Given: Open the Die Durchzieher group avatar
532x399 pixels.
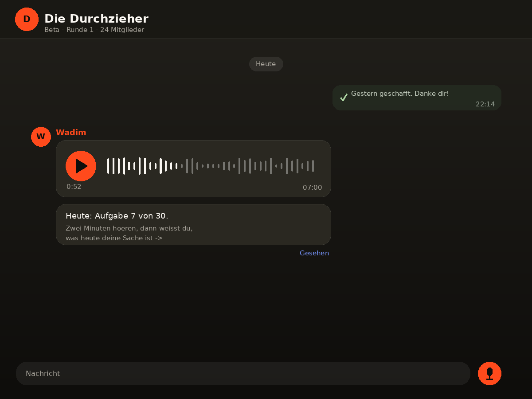Looking at the screenshot, I should 27,19.
